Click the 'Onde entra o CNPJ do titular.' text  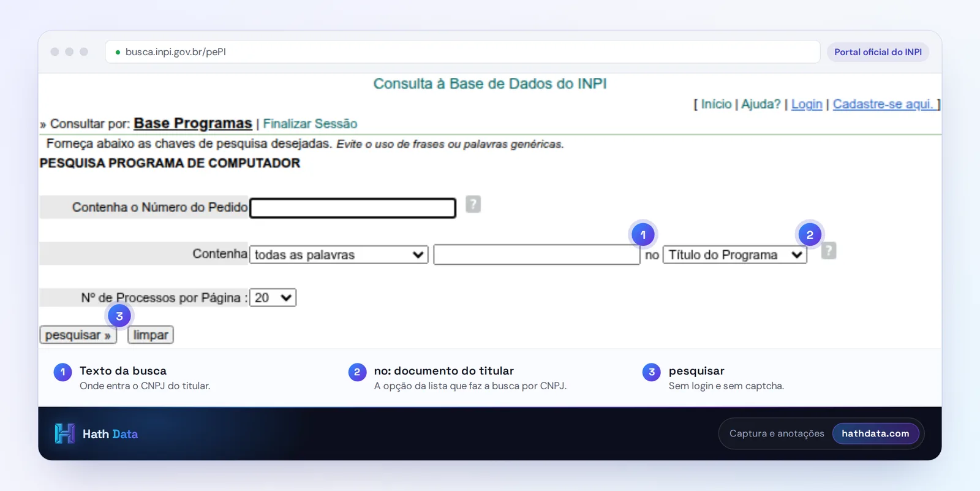pos(145,386)
